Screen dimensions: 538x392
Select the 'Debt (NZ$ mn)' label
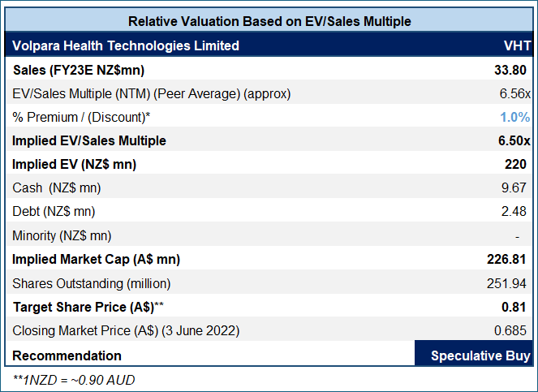coord(54,212)
